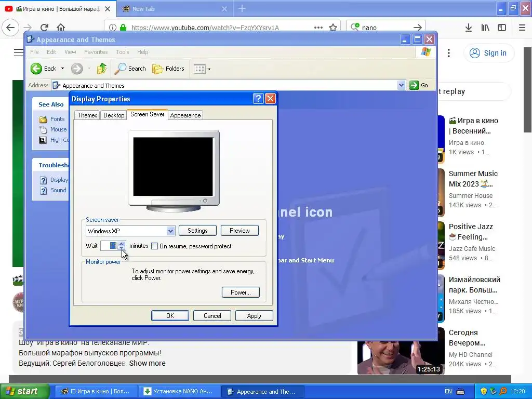
Task: Click the Up folder icon in Explorer toolbar
Action: coord(102,69)
